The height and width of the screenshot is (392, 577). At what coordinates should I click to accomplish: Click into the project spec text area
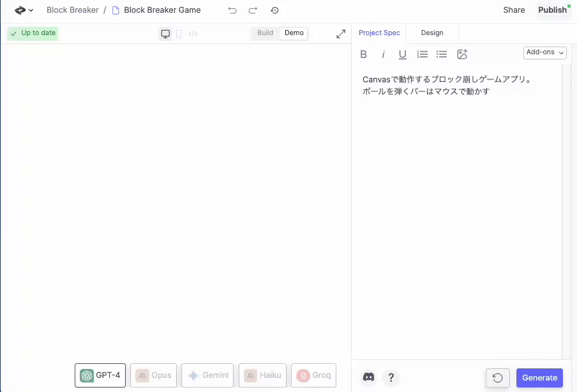point(457,212)
